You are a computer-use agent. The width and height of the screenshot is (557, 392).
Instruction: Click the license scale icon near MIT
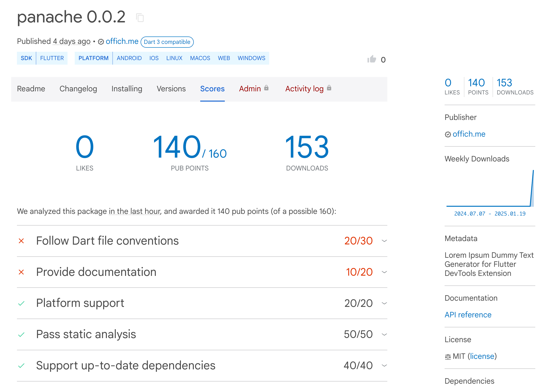448,357
